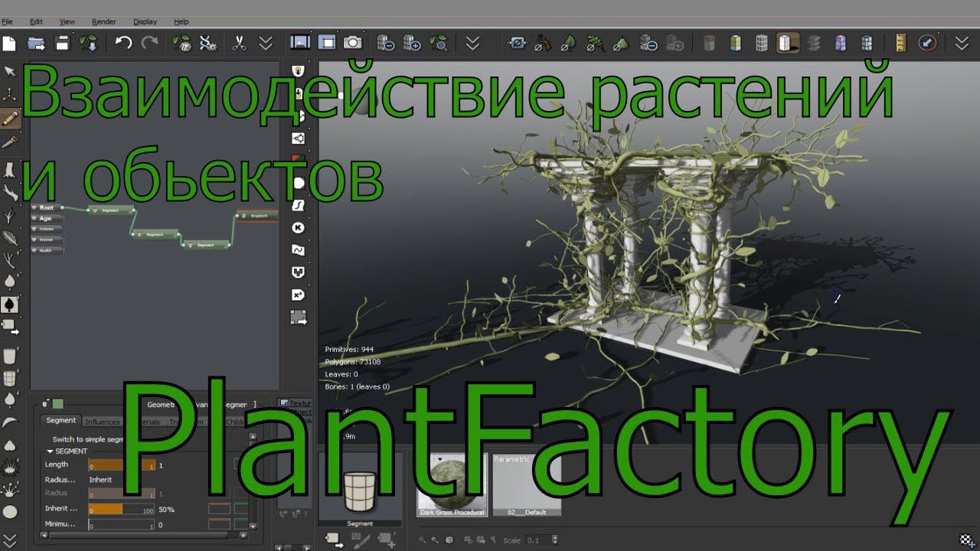Add a round sphere node
Image resolution: width=980 pixels, height=551 pixels.
pyautogui.click(x=10, y=513)
